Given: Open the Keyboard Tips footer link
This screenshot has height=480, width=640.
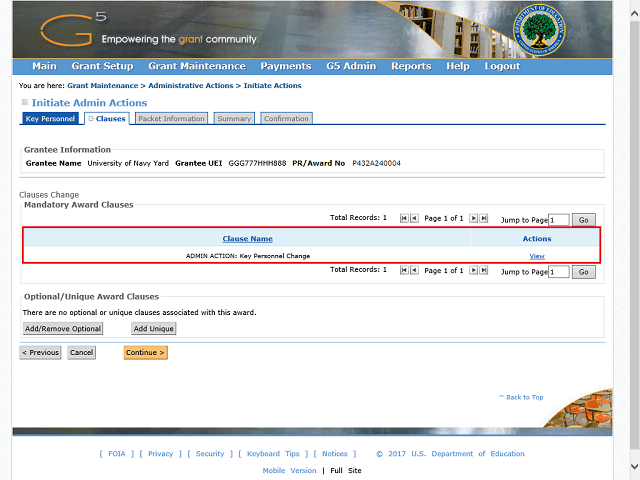Looking at the screenshot, I should (273, 454).
